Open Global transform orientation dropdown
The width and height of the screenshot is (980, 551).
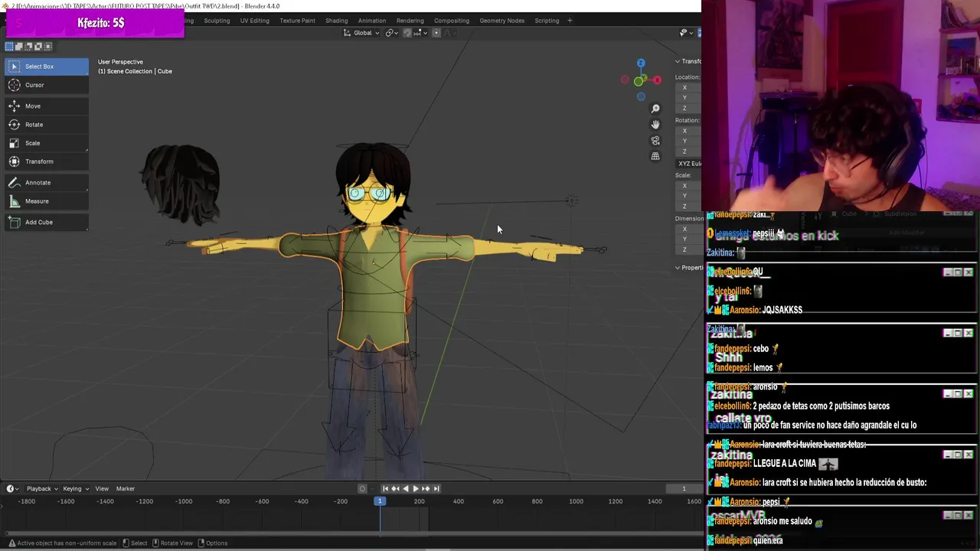tap(360, 33)
